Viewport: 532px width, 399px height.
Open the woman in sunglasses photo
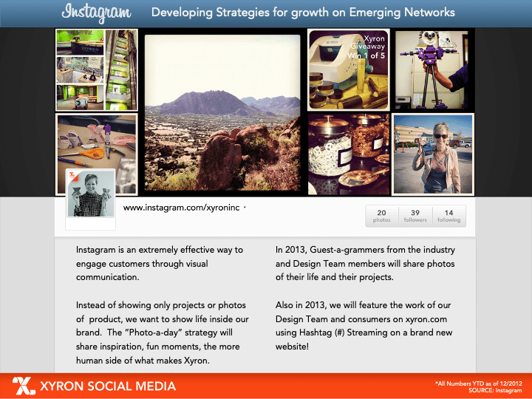point(433,154)
